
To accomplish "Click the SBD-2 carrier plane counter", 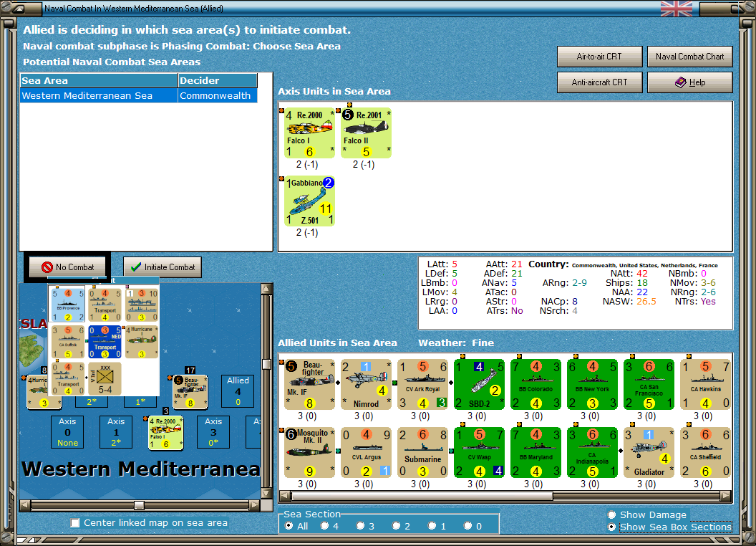I will click(x=479, y=385).
